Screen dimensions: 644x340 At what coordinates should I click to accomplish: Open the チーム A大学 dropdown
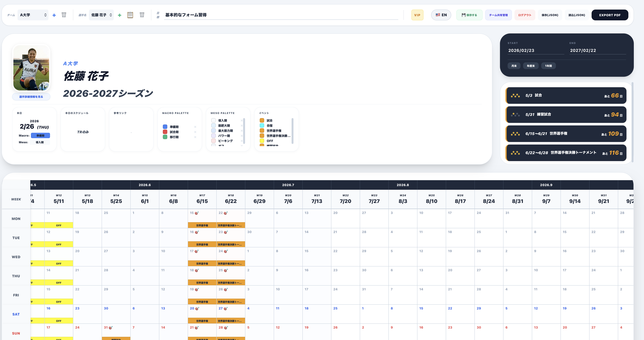(x=33, y=15)
